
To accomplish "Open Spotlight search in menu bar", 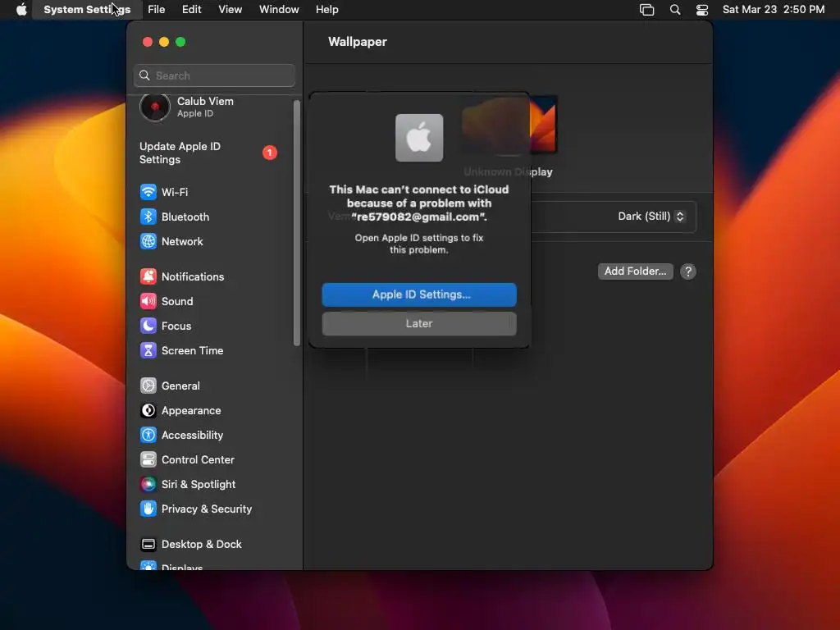I will coord(675,9).
